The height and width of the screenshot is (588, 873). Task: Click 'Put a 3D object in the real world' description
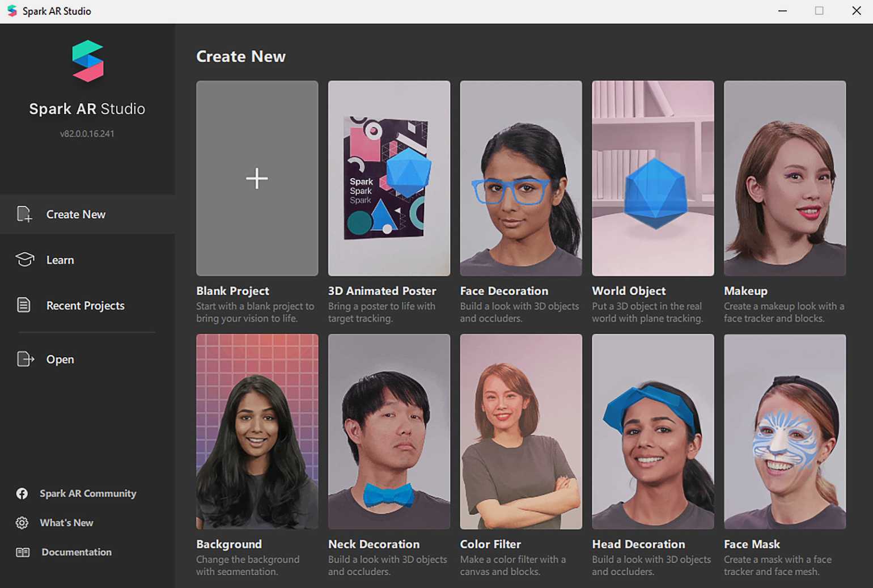click(647, 312)
